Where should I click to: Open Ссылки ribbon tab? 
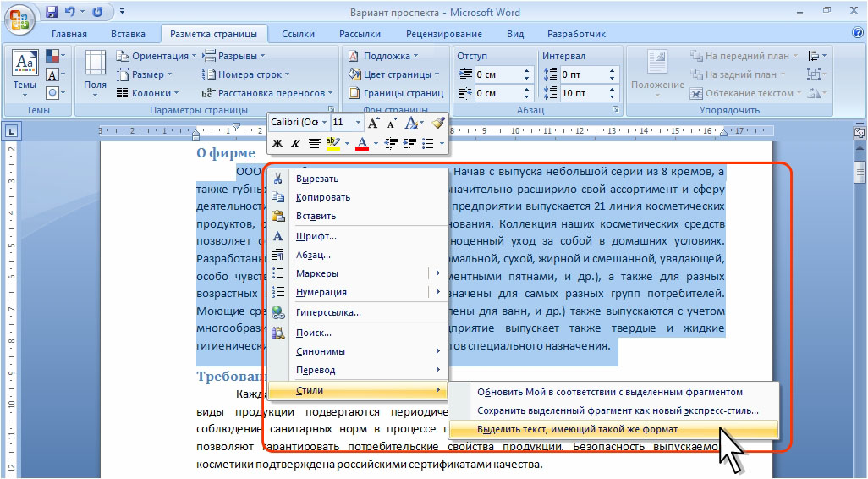coord(298,34)
